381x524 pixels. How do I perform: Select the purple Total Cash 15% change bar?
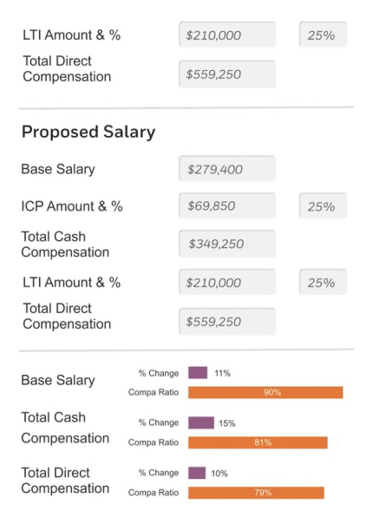coord(201,423)
